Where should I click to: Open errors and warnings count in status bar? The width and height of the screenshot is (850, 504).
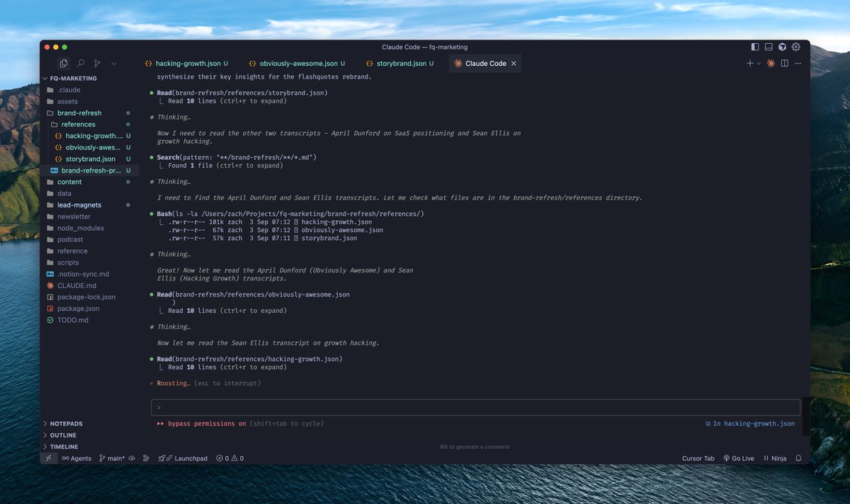click(229, 458)
